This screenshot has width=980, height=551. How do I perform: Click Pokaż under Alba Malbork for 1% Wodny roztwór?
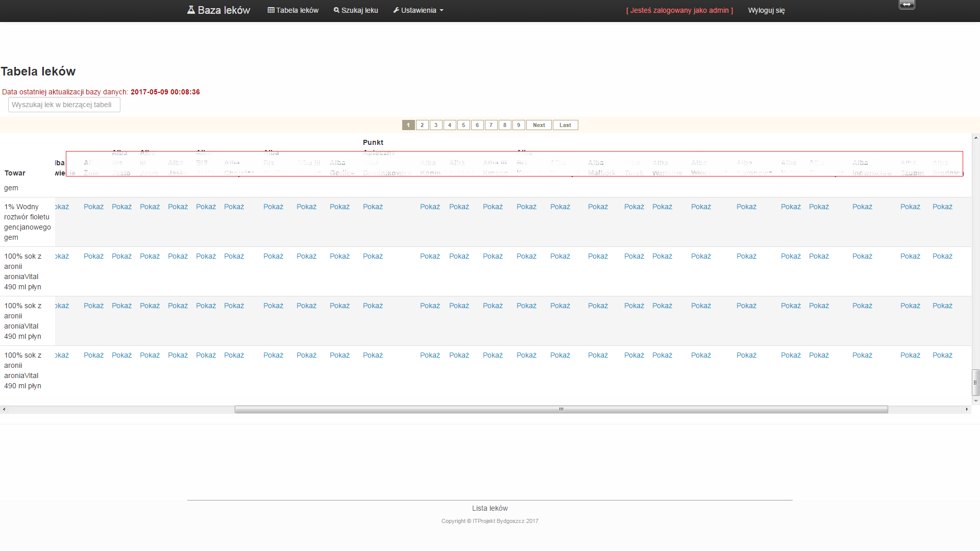pos(598,207)
